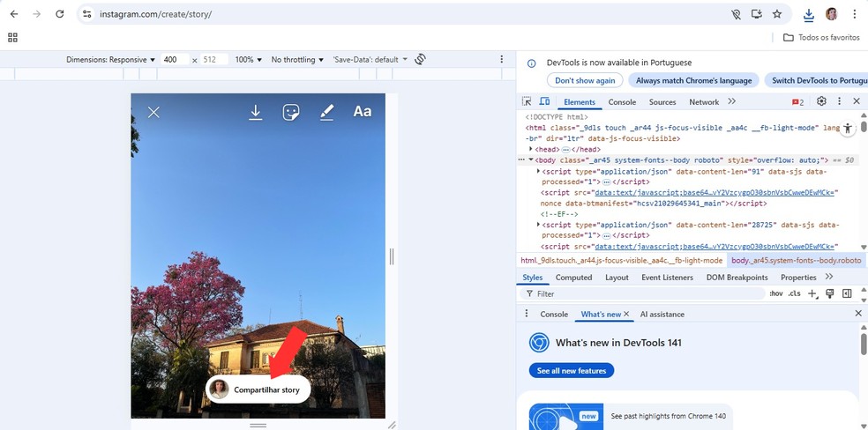Open the AI assistance drawer tab

[662, 314]
